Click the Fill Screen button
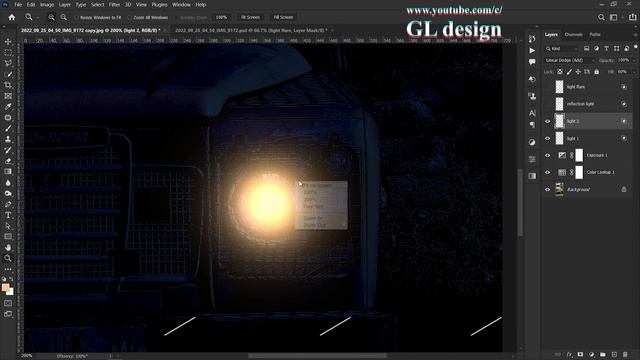Image resolution: width=640 pixels, height=360 pixels. (x=283, y=17)
